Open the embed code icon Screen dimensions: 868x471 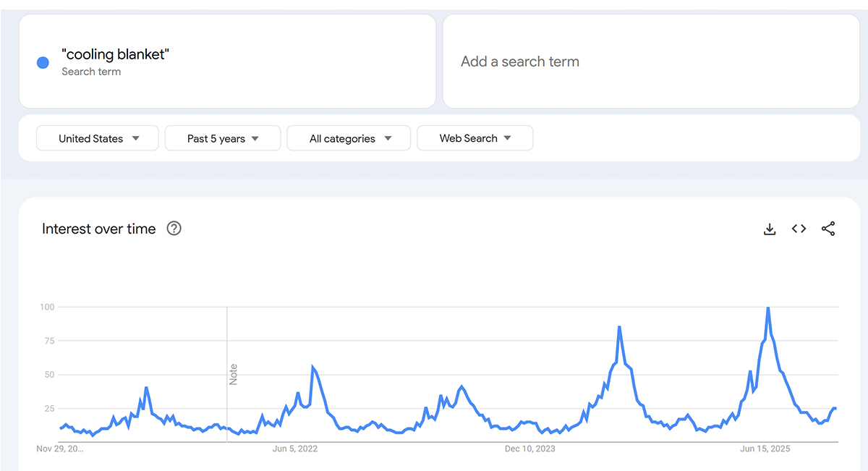[x=799, y=229]
